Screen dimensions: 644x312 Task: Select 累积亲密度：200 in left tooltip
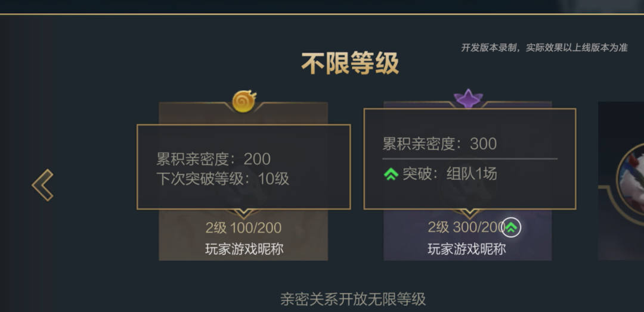[213, 159]
